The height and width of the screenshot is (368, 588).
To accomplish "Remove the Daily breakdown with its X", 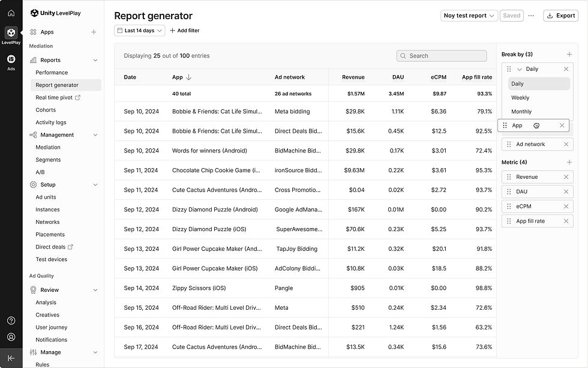I will click(x=566, y=69).
